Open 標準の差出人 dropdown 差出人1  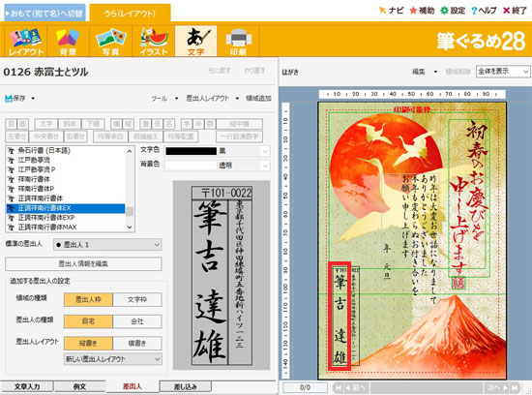[x=107, y=245]
